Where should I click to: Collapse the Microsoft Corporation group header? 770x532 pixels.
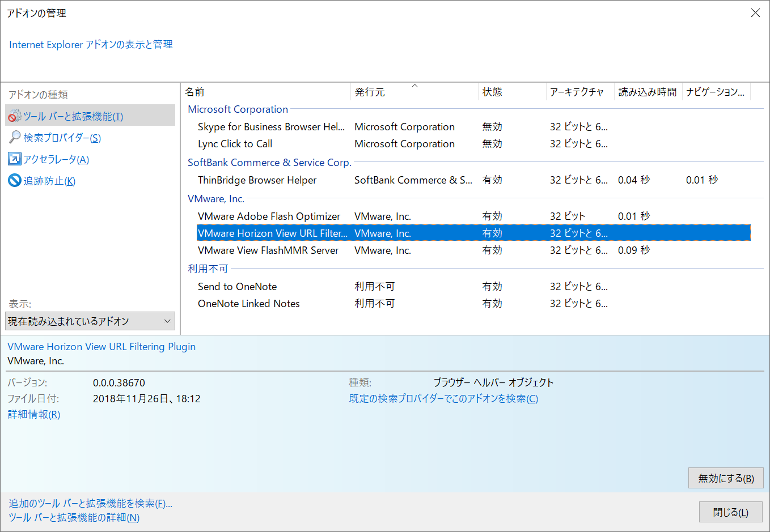238,109
